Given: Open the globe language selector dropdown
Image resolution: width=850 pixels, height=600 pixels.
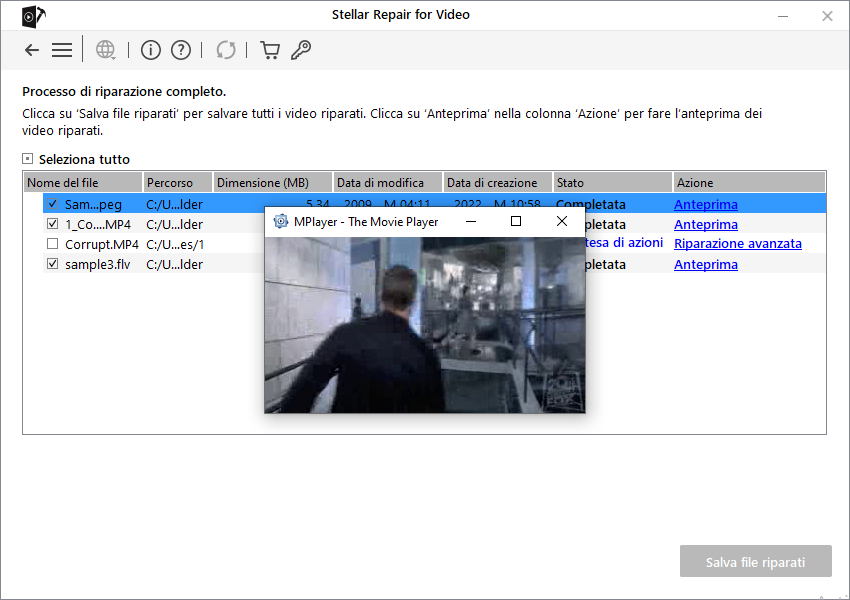Looking at the screenshot, I should point(106,50).
